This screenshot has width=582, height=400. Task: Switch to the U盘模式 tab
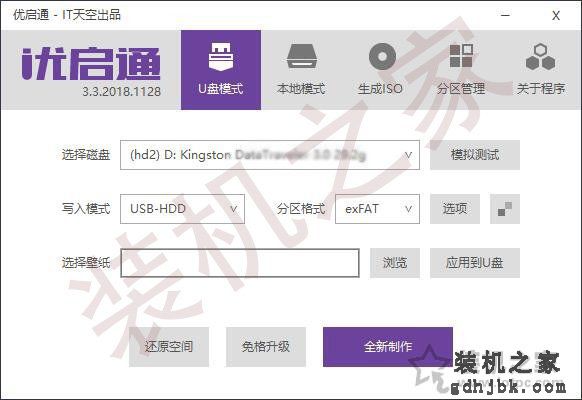click(x=221, y=70)
